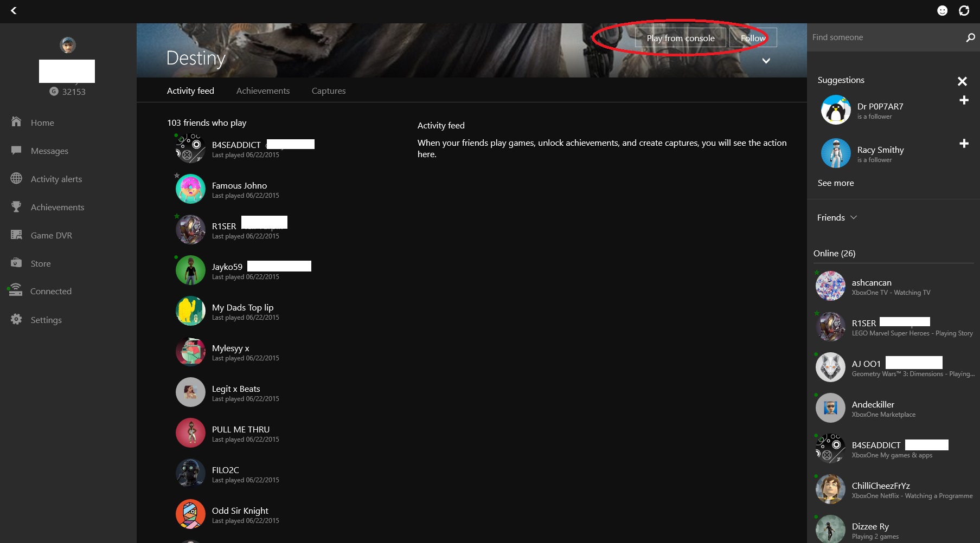Image resolution: width=980 pixels, height=543 pixels.
Task: Open the Store in the sidebar
Action: click(x=41, y=263)
